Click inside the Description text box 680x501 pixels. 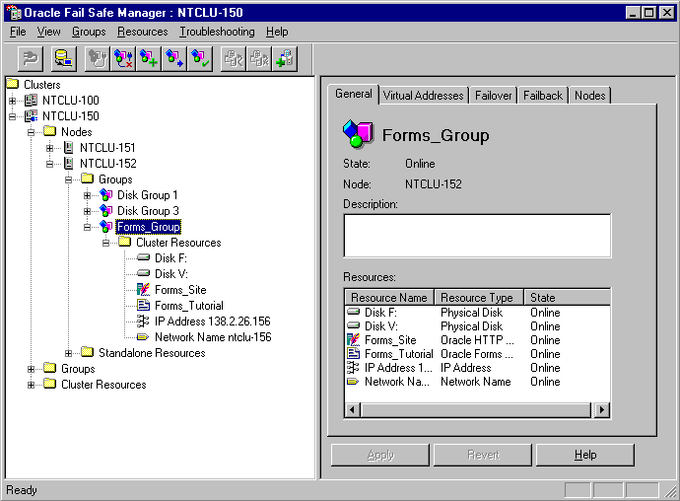tap(477, 236)
